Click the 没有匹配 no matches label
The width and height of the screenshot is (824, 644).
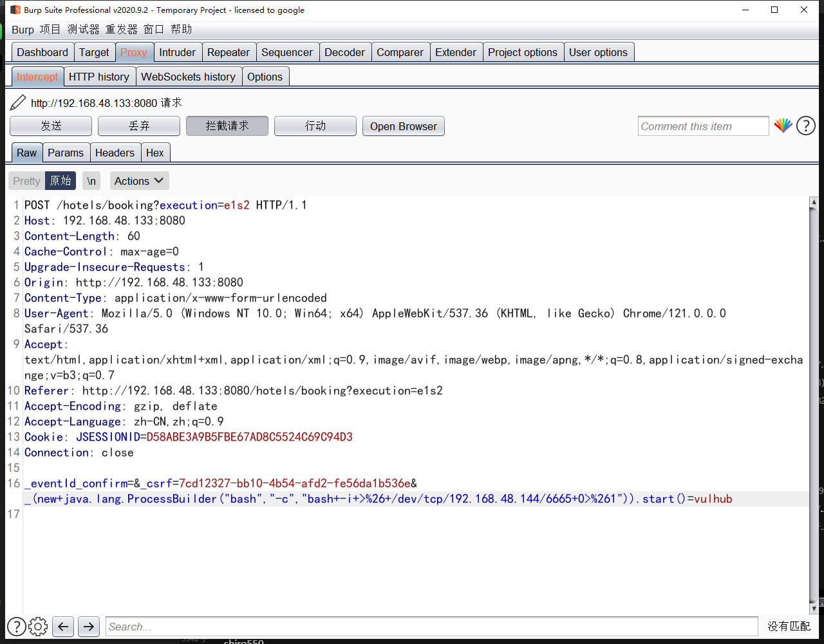789,626
